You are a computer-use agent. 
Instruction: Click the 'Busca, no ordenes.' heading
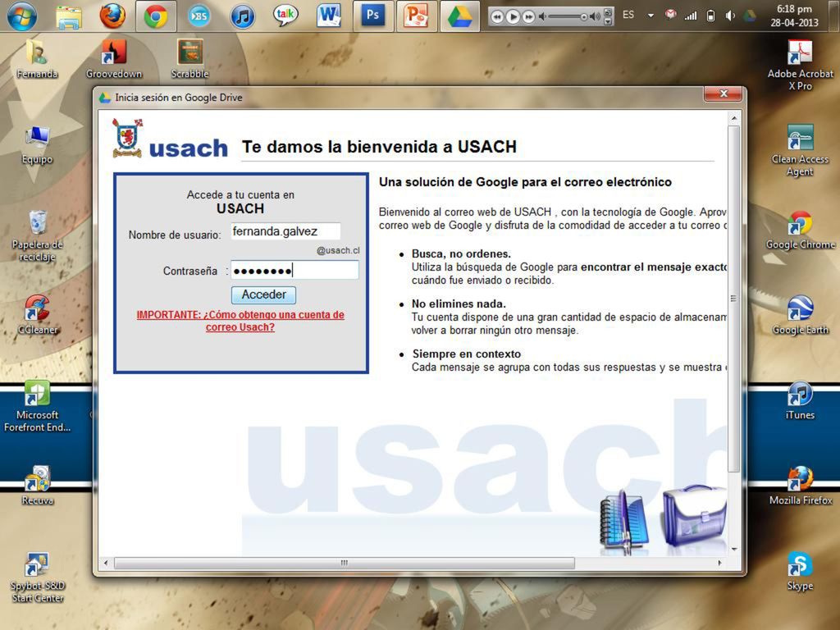tap(461, 254)
